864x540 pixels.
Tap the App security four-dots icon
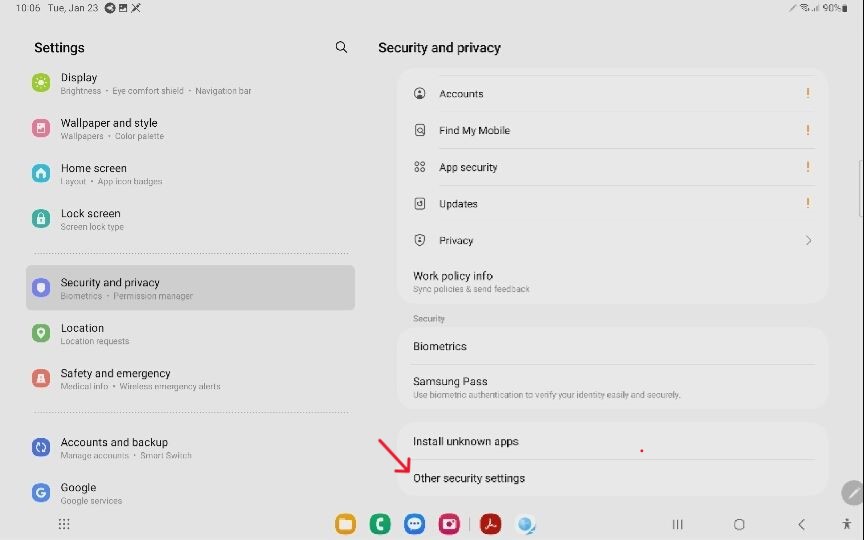coord(419,166)
